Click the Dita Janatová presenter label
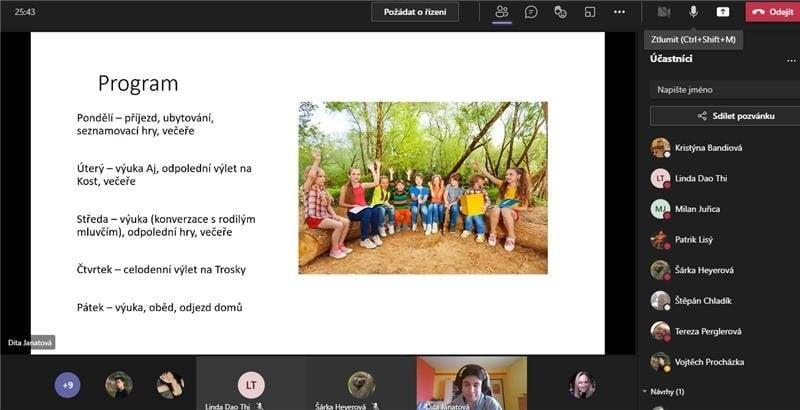The image size is (800, 410). [x=31, y=343]
